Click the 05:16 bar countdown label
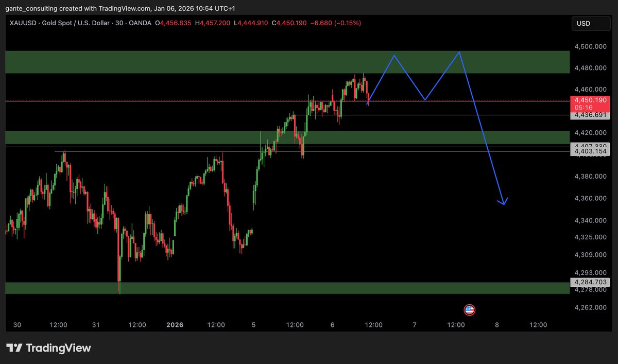This screenshot has height=364, width=618. tap(584, 107)
